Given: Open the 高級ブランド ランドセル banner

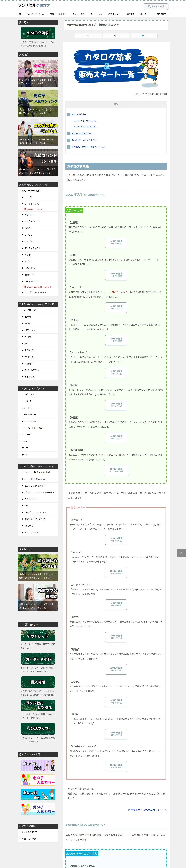Looking at the screenshot, I should 38,163.
